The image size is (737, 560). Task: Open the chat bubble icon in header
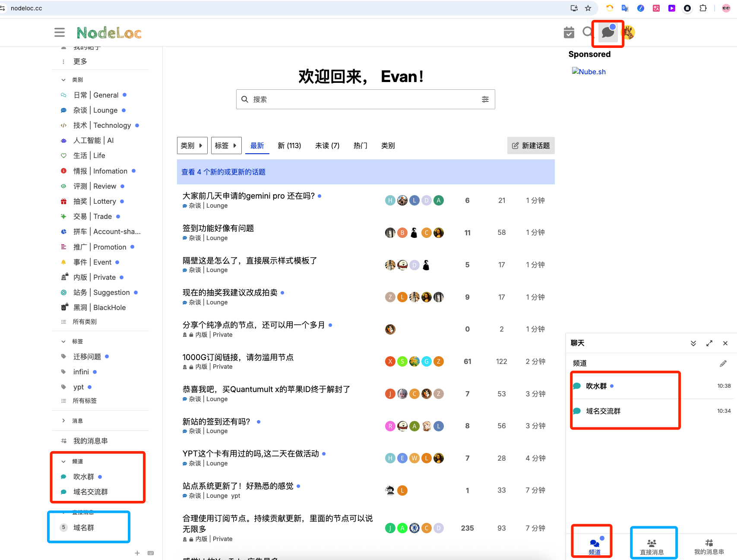[607, 32]
